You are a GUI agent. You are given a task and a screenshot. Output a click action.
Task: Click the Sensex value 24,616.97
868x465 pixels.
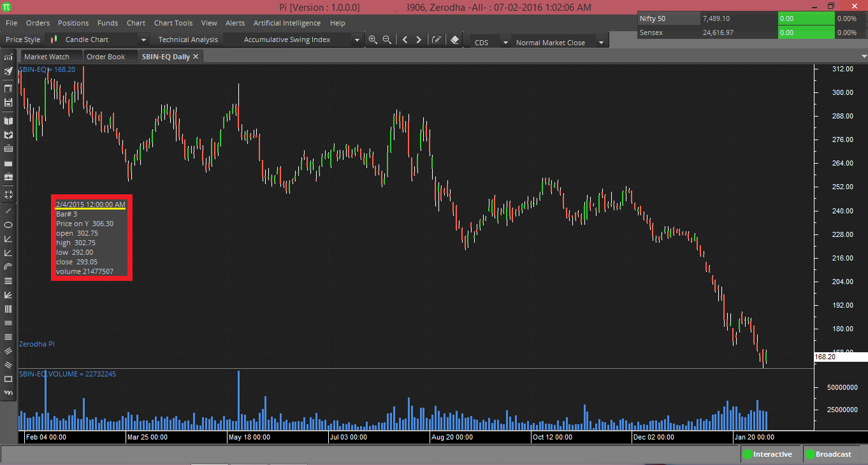(718, 32)
